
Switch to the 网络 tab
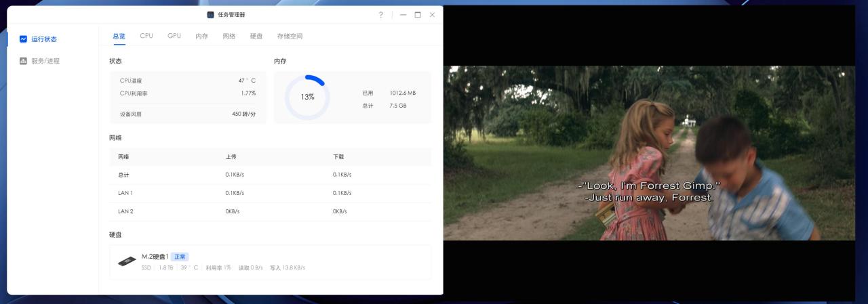(229, 36)
